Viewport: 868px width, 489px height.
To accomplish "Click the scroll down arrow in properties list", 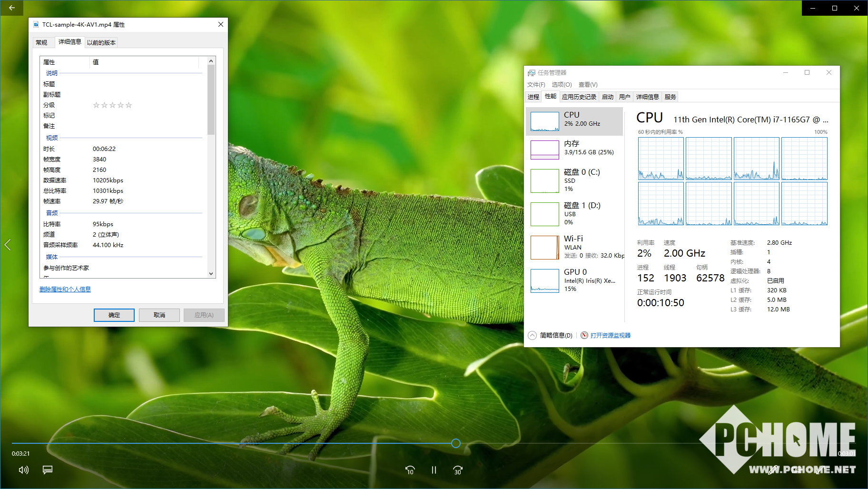I will pos(211,273).
